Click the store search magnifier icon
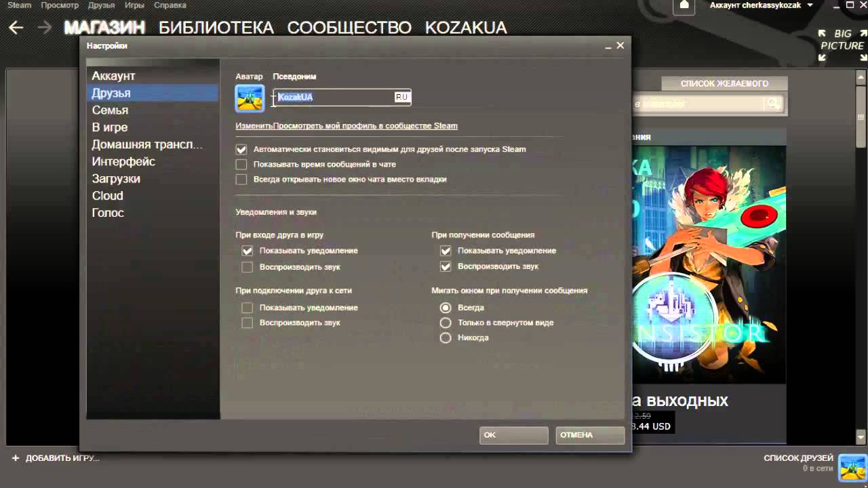Image resolution: width=868 pixels, height=488 pixels. [772, 104]
